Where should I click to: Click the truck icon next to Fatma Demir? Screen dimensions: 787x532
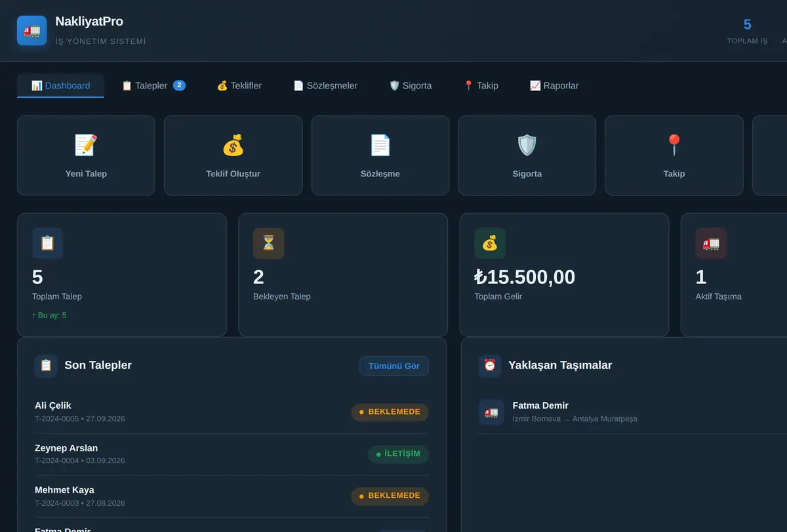point(491,412)
